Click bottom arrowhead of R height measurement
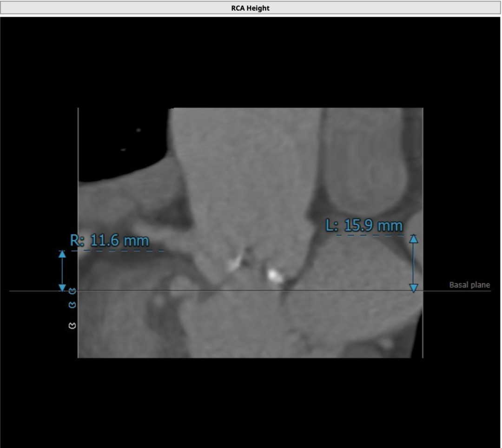This screenshot has width=502, height=448. [x=62, y=288]
